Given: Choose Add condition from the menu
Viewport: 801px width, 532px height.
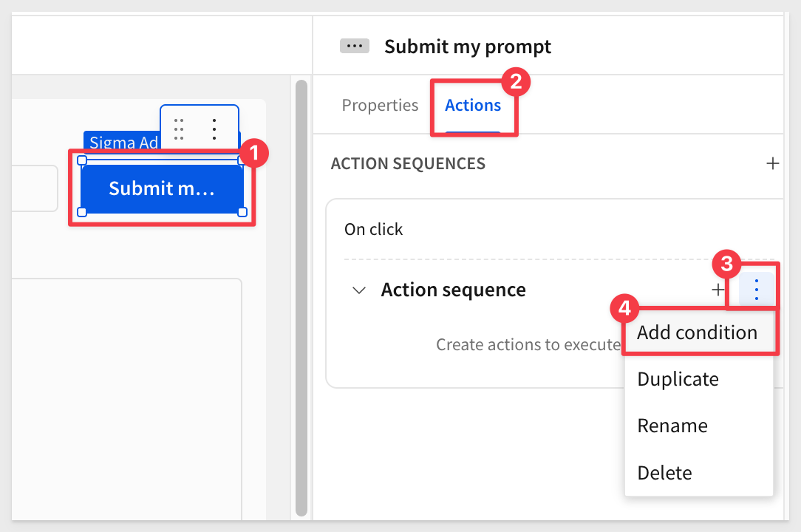Looking at the screenshot, I should tap(698, 332).
